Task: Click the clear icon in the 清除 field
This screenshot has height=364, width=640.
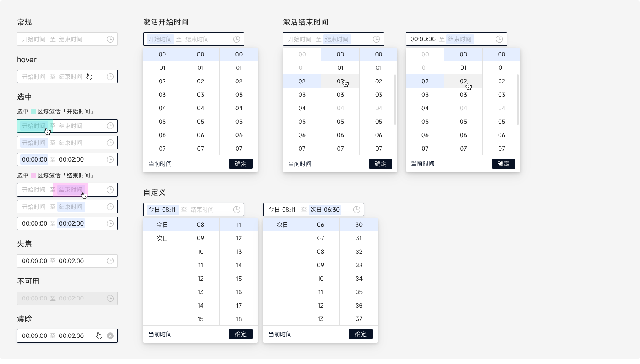Action: coord(110,336)
